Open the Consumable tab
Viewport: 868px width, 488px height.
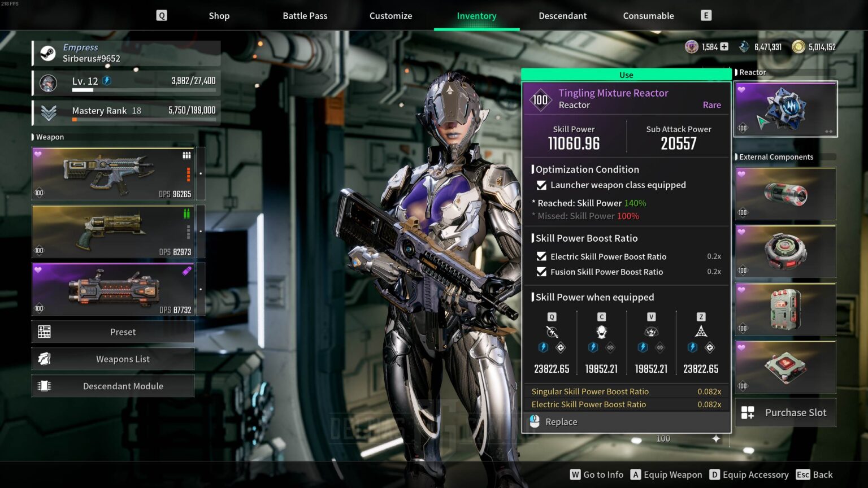click(648, 16)
